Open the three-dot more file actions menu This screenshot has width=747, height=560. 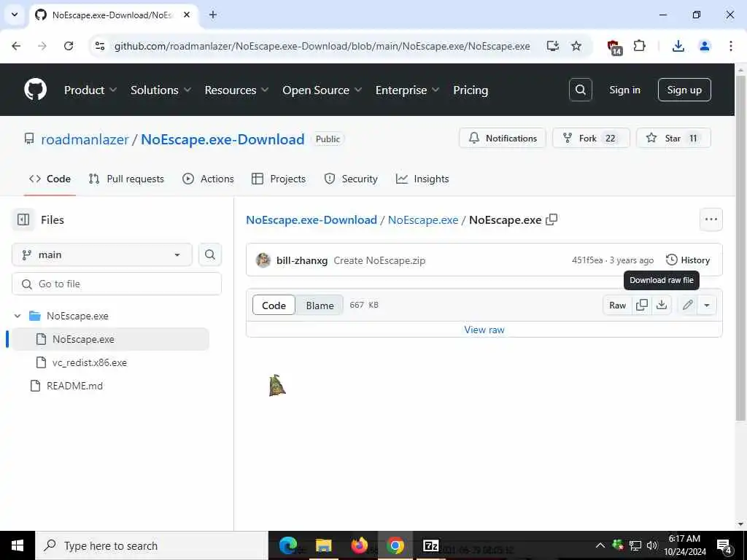click(x=711, y=219)
